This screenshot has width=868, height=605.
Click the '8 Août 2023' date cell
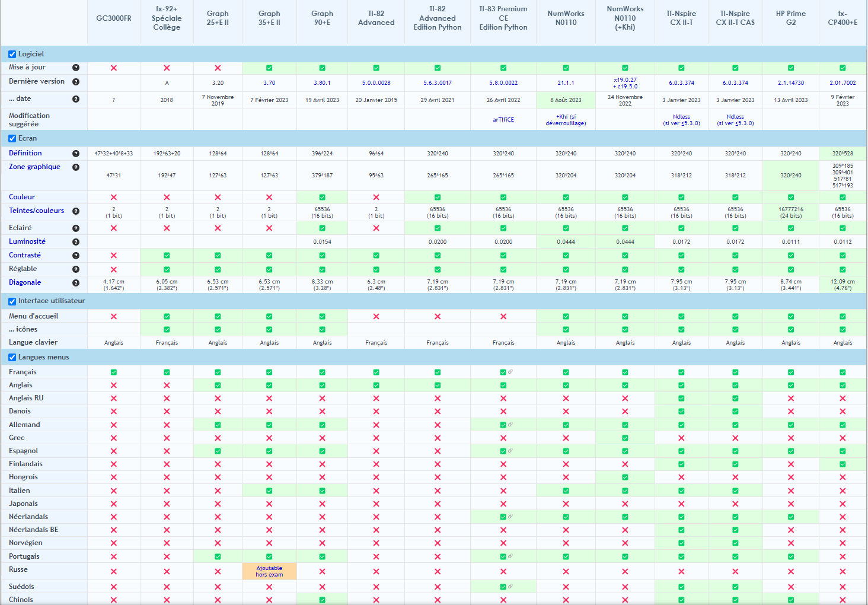566,100
